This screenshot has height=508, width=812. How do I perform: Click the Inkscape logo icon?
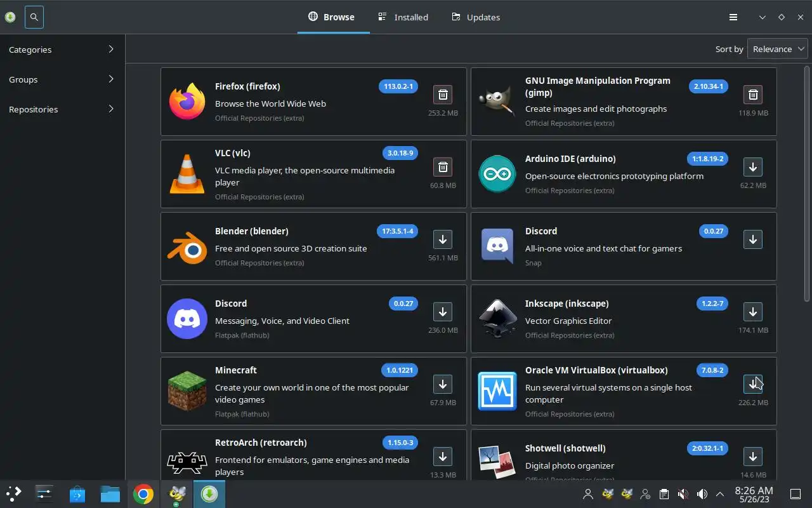[497, 319]
